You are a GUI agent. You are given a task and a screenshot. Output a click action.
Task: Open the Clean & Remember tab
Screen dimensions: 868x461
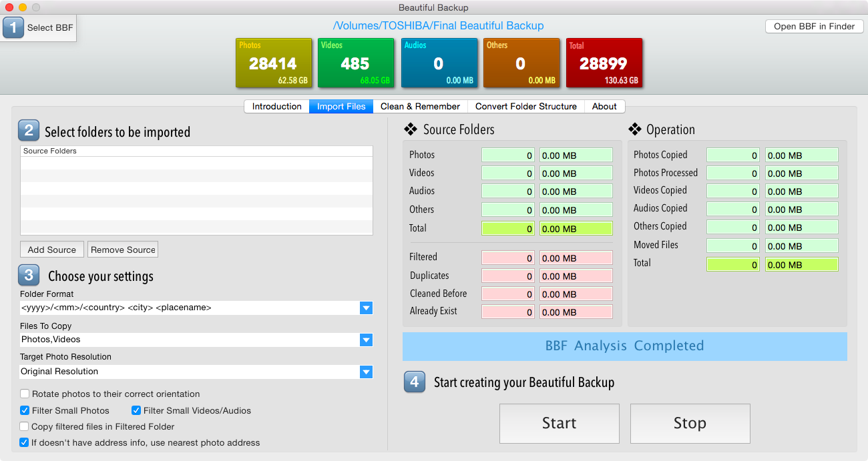(x=420, y=106)
